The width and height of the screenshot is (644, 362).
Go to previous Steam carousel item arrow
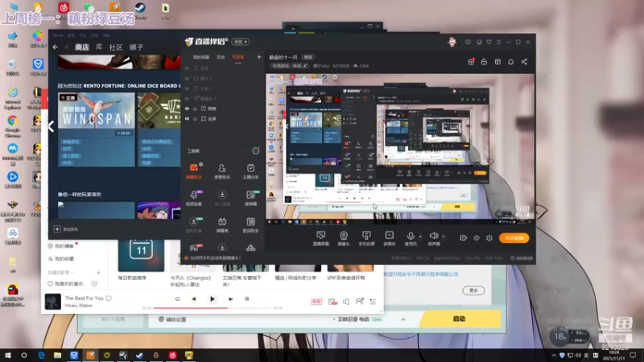pyautogui.click(x=51, y=126)
